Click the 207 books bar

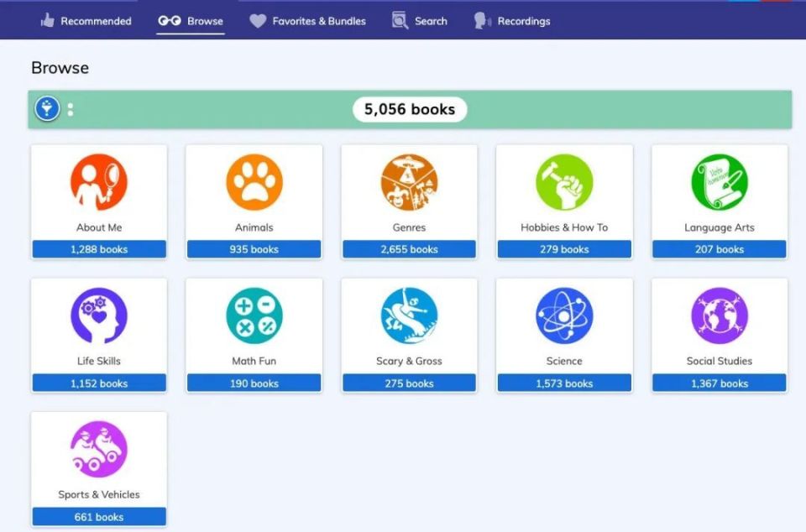pos(720,249)
